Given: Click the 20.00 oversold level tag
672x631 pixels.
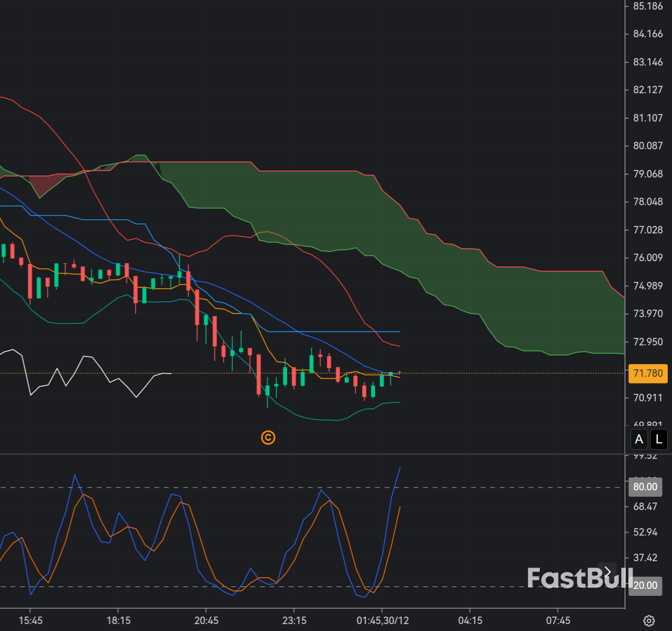Looking at the screenshot, I should [645, 585].
